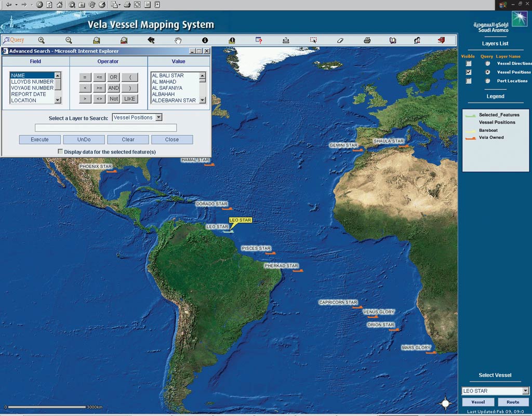Select the round black identify info tool
This screenshot has width=532, height=416.
[x=205, y=41]
